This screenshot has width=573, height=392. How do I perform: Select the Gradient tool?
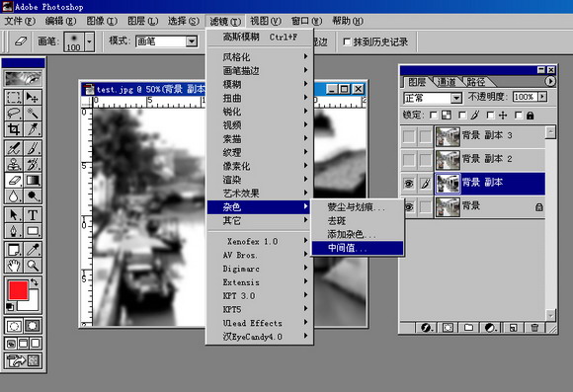coord(33,180)
